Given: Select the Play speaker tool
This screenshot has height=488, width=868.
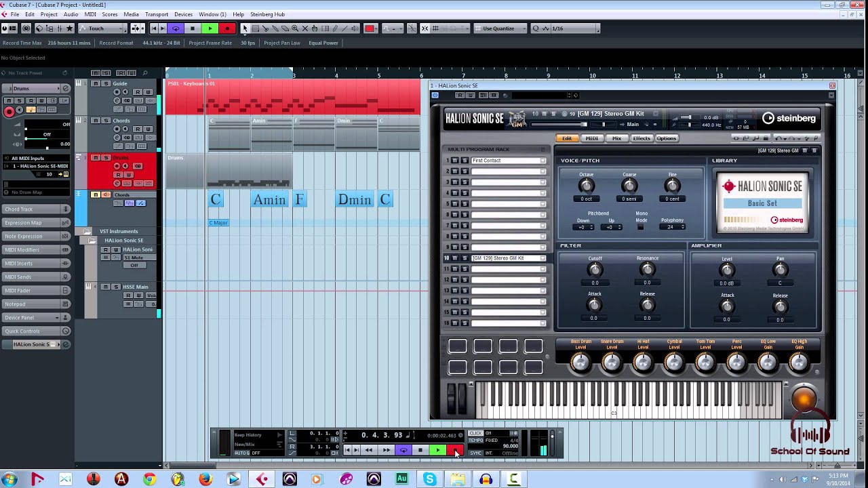Looking at the screenshot, I should coord(355,28).
